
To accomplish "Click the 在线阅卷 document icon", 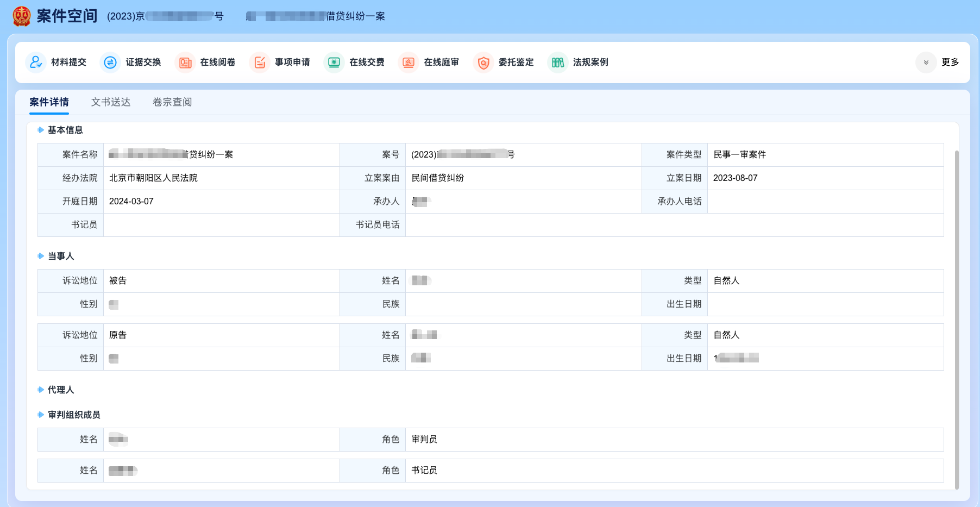I will [x=185, y=62].
